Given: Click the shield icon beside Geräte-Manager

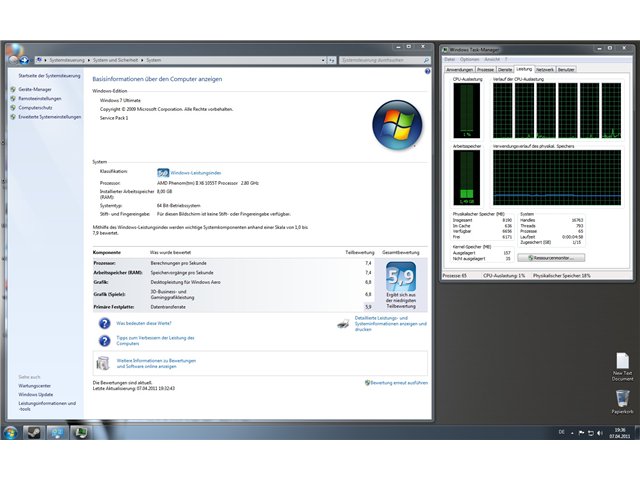Looking at the screenshot, I should point(13,89).
